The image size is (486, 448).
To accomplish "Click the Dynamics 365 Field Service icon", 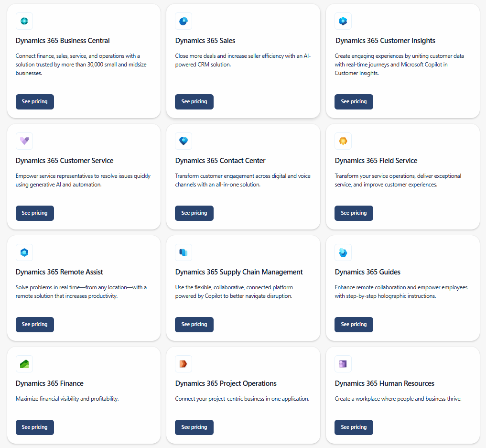I will click(343, 141).
